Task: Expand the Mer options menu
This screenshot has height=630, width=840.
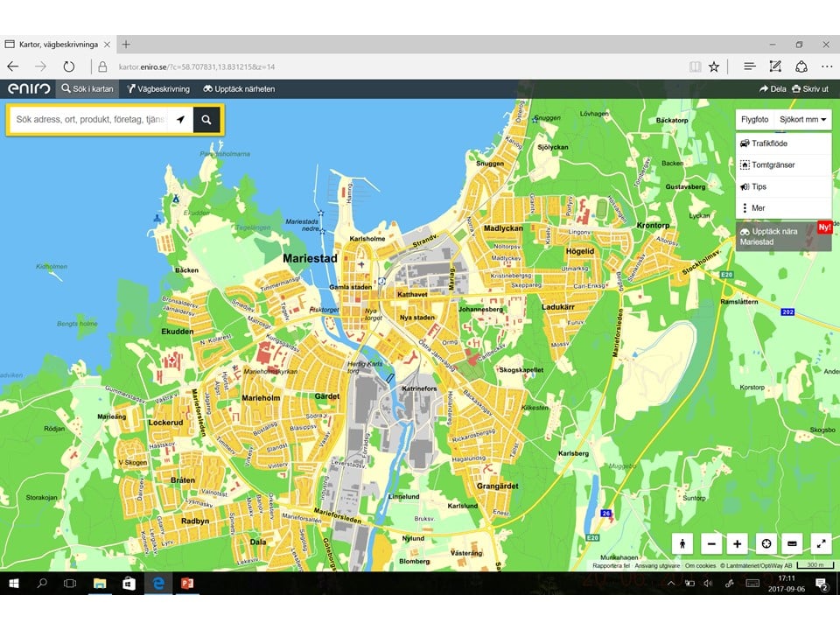Action: 783,208
